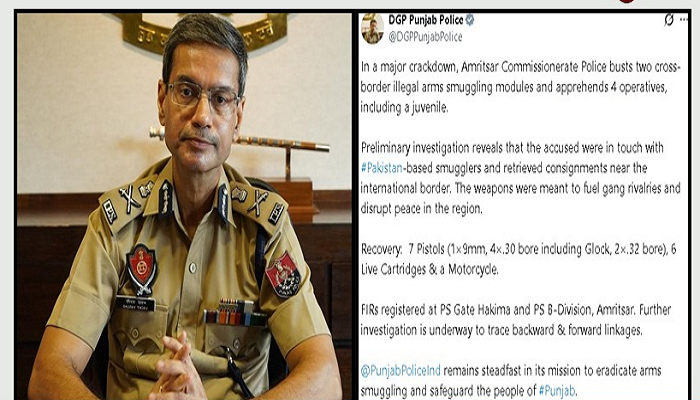Viewport: 700px width, 400px height.
Task: Open the three-dot more options menu on tweet
Action: 683,20
